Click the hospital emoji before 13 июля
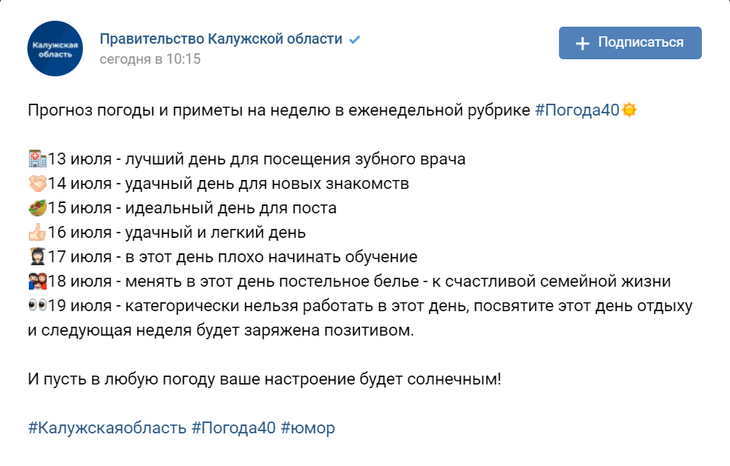 [x=38, y=159]
